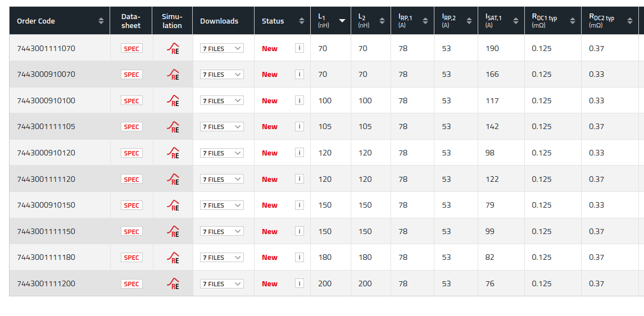Open simulation icon for part 7443000910100

coord(173,100)
